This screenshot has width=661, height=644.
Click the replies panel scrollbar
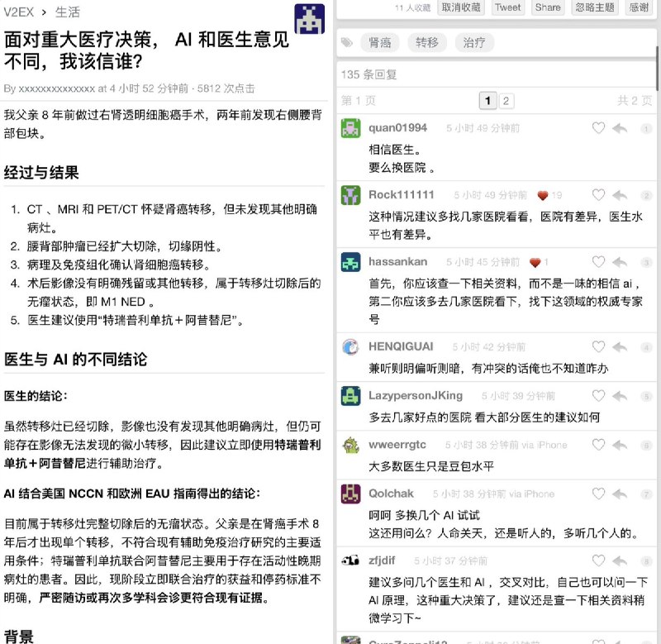point(658,68)
